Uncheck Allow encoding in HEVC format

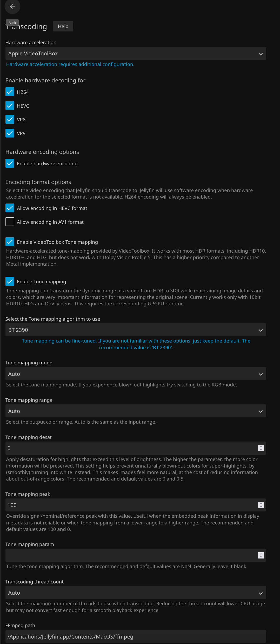pyautogui.click(x=10, y=208)
